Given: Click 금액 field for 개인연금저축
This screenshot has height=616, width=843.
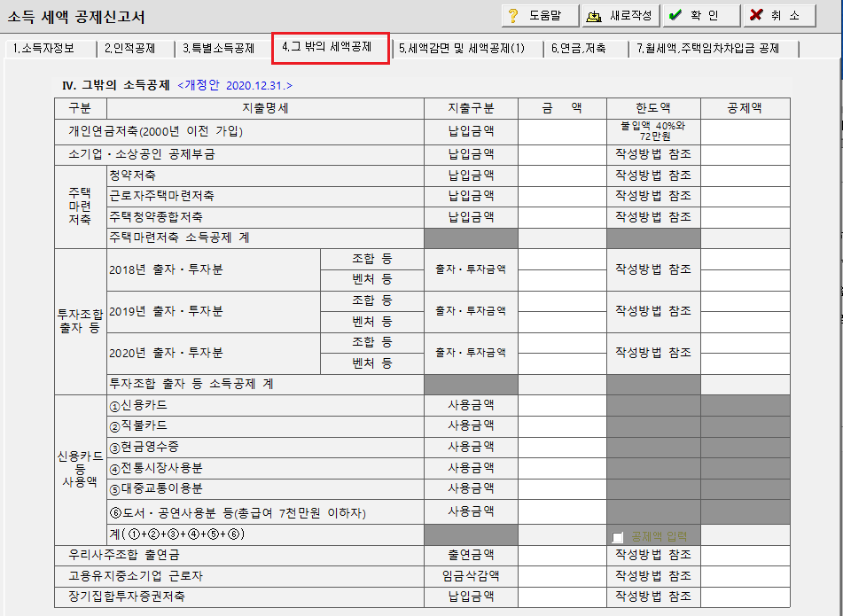Looking at the screenshot, I should coord(562,132).
